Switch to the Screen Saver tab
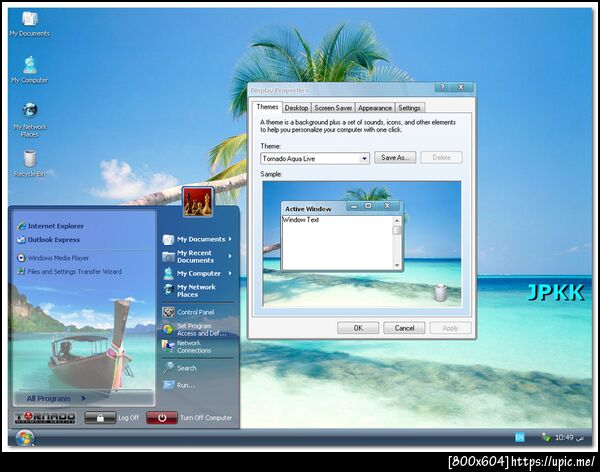Image resolution: width=600 pixels, height=472 pixels. (x=333, y=108)
